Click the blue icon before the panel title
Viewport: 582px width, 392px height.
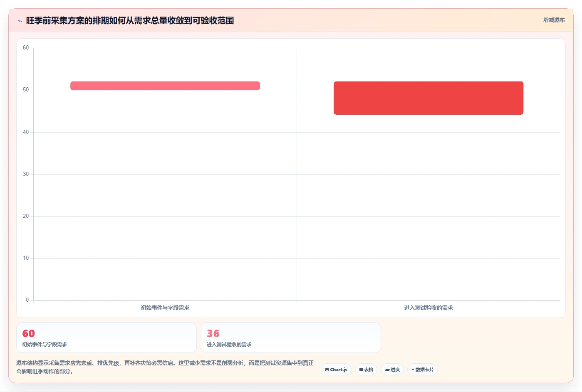pyautogui.click(x=20, y=21)
